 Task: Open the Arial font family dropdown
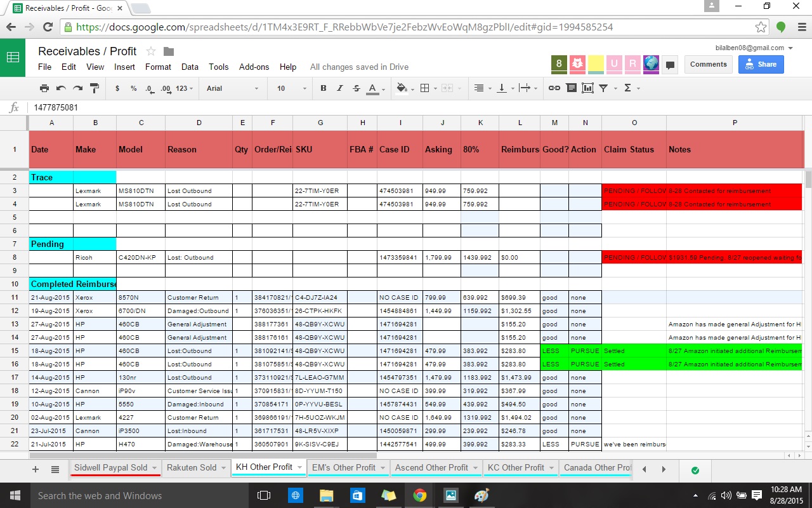(x=232, y=88)
